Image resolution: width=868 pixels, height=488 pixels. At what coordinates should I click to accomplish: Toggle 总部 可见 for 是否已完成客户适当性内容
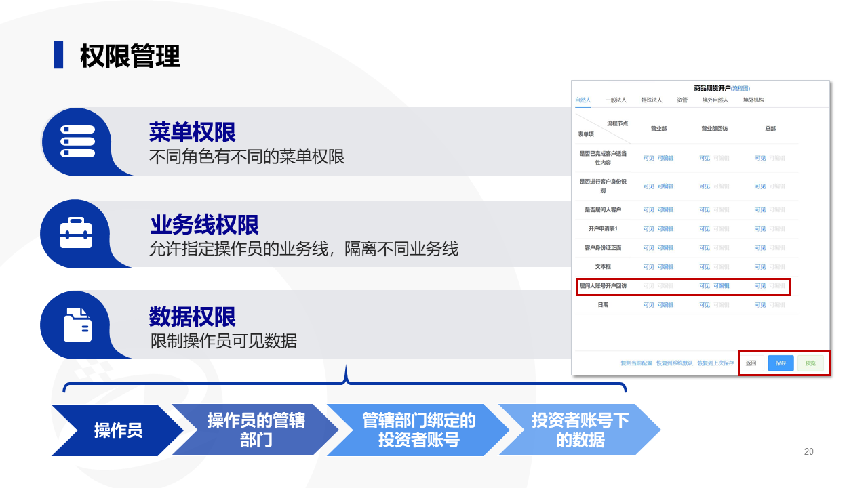tap(760, 158)
